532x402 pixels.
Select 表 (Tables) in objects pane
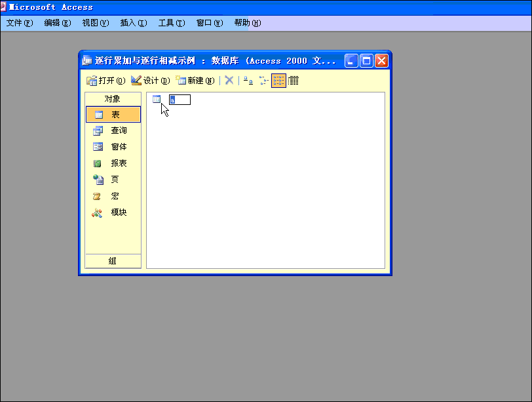coord(113,114)
